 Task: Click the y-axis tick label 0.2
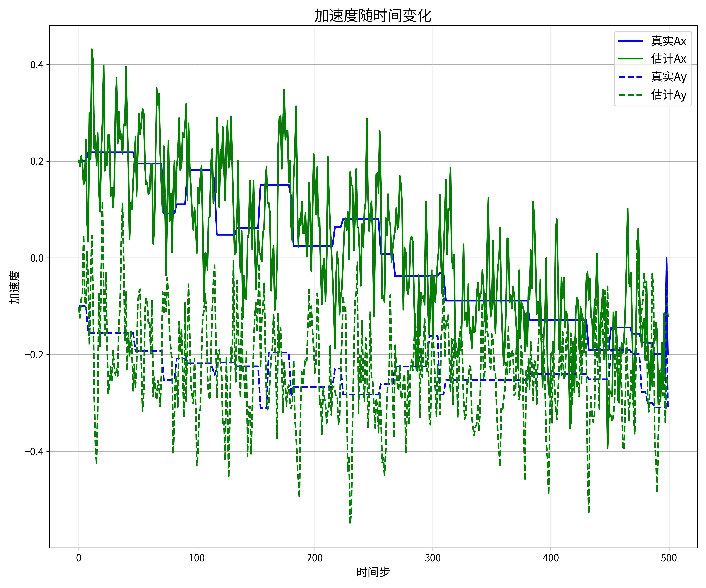coord(37,161)
